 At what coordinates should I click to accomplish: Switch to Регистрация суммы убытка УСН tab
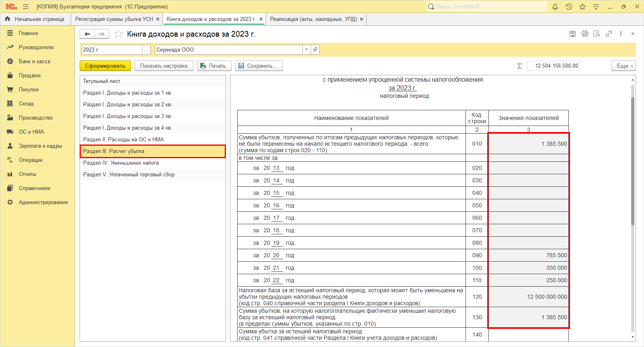click(114, 19)
